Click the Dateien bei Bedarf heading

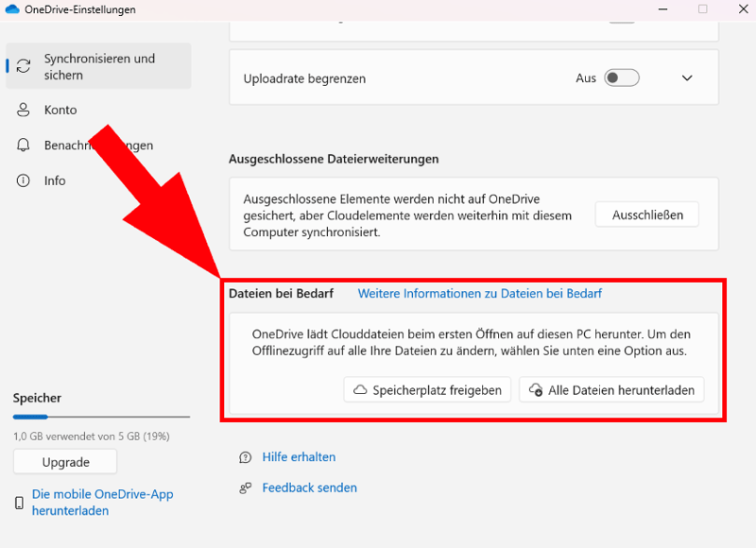point(281,294)
